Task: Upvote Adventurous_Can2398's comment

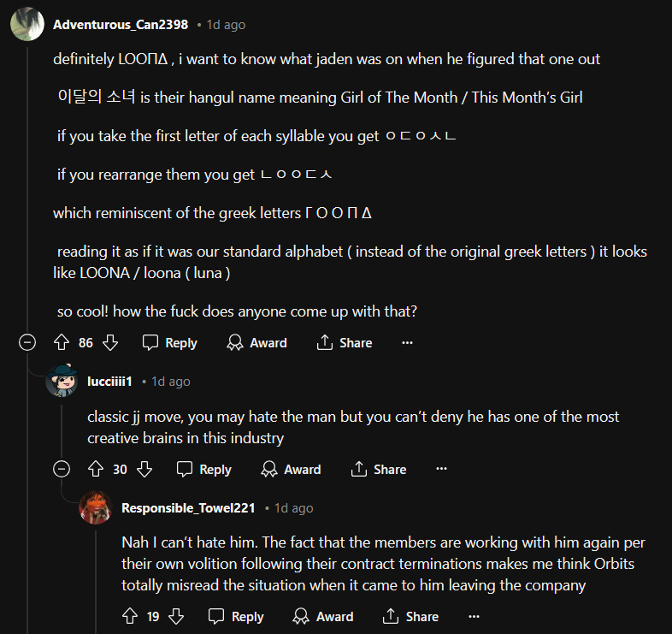Action: tap(61, 343)
